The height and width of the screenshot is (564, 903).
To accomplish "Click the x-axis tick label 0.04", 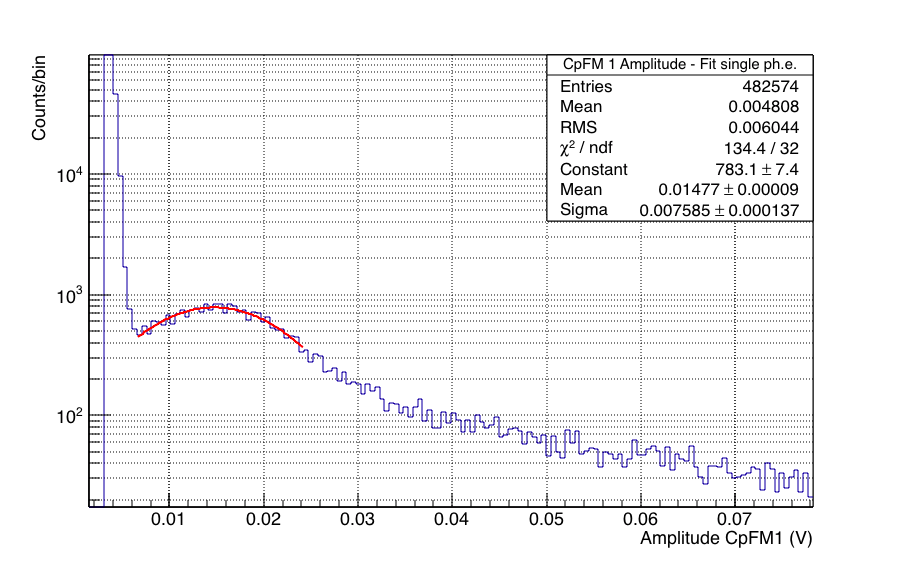I will pos(452,519).
